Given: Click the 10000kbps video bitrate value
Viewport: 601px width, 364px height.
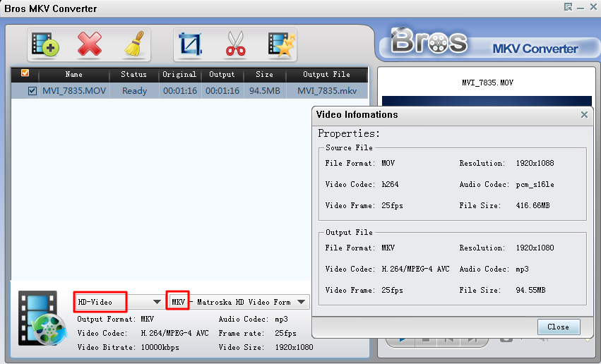Looking at the screenshot, I should (160, 347).
